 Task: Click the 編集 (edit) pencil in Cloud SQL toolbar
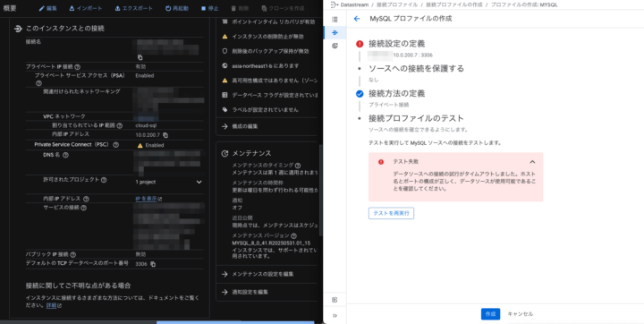(x=48, y=8)
